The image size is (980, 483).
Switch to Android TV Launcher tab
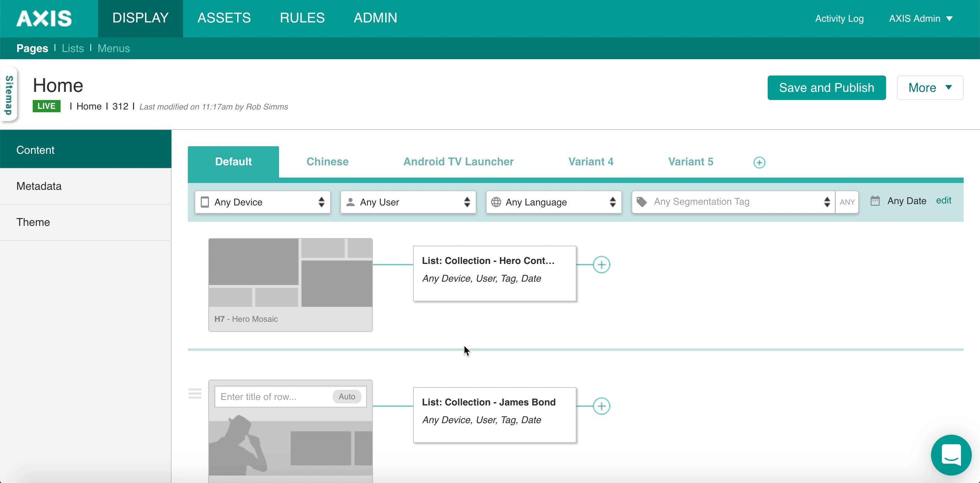click(458, 162)
